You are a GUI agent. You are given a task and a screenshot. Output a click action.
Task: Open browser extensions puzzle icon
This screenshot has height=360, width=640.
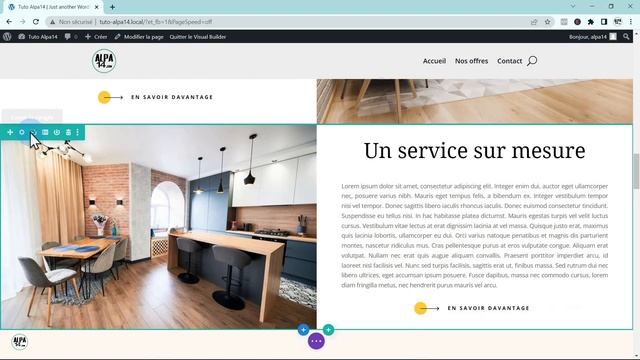pyautogui.click(x=591, y=22)
